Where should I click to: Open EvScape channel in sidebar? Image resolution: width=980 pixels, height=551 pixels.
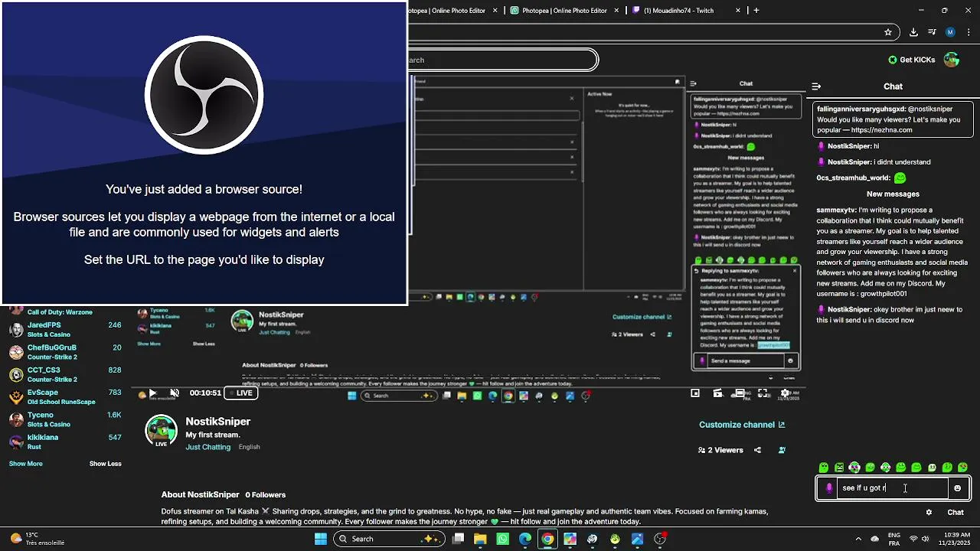pyautogui.click(x=65, y=396)
